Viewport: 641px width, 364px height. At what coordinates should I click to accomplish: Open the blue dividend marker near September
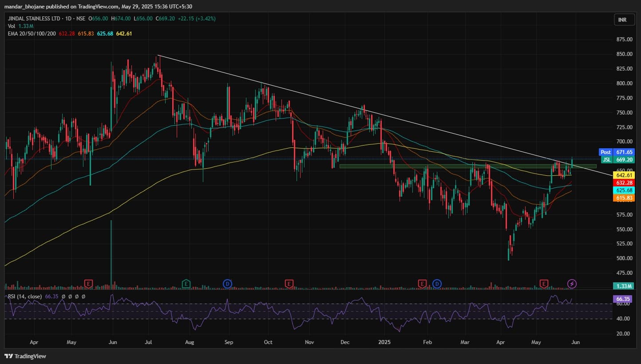point(228,283)
